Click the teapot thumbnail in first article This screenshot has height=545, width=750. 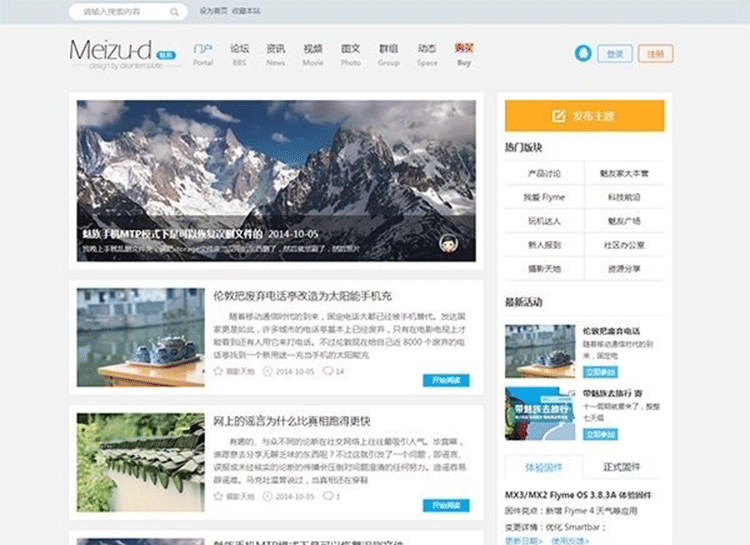click(141, 337)
